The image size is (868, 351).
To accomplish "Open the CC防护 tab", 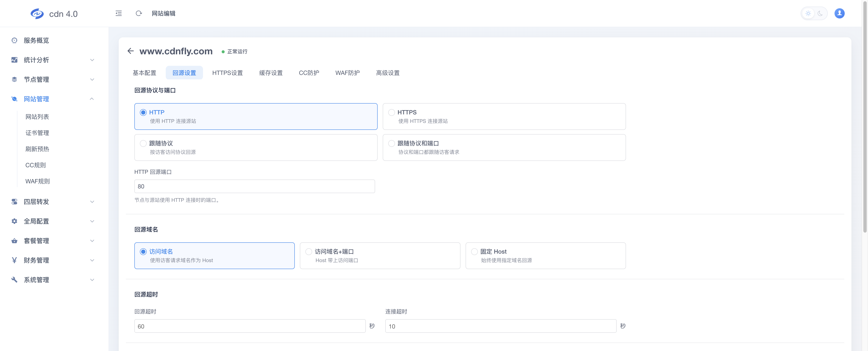I will [309, 73].
